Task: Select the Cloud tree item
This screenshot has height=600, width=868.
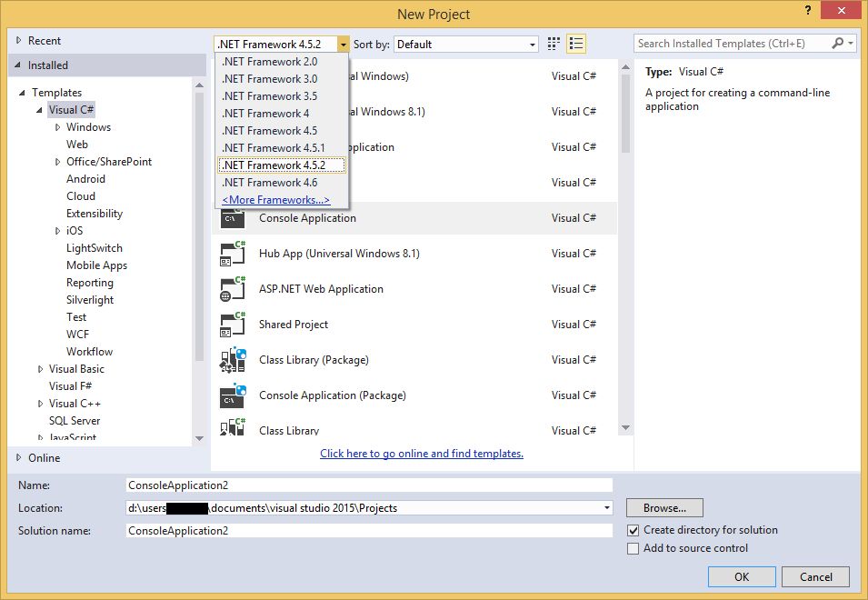Action: point(81,196)
